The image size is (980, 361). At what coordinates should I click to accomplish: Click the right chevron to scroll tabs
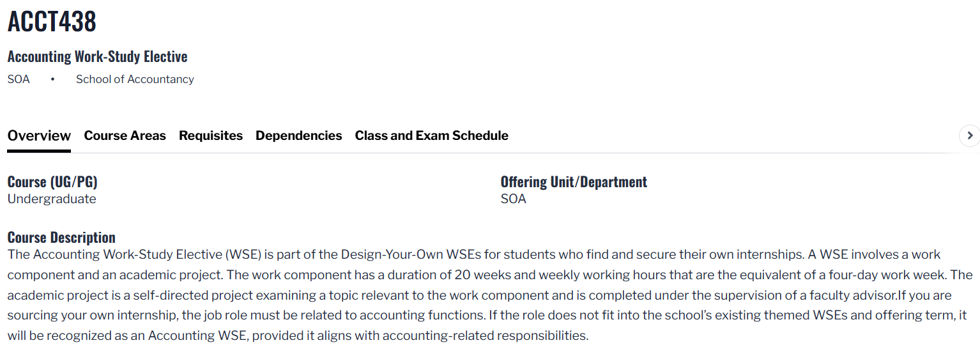coord(970,135)
